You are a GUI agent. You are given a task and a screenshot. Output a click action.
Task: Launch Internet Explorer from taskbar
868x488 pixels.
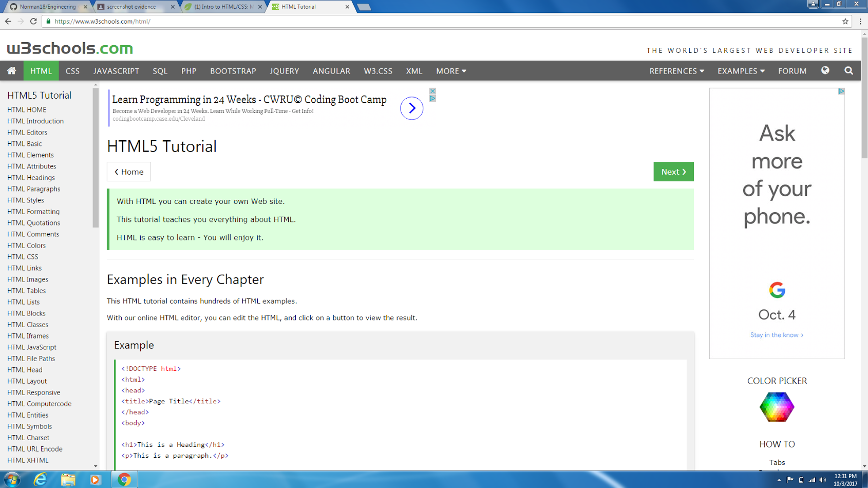[x=40, y=480]
